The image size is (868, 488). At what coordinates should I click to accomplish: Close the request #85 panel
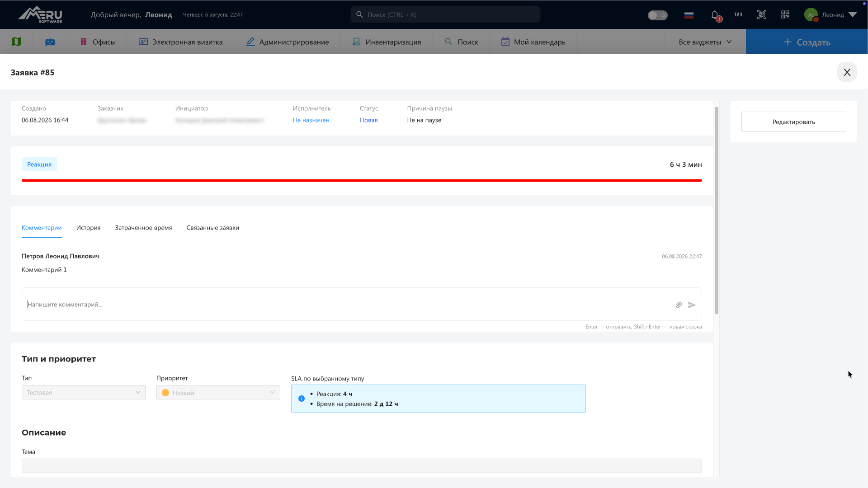847,72
